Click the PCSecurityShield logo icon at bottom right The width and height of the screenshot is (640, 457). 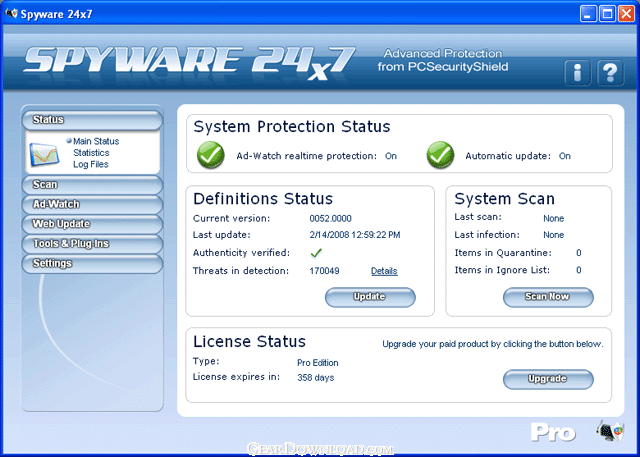pyautogui.click(x=610, y=431)
